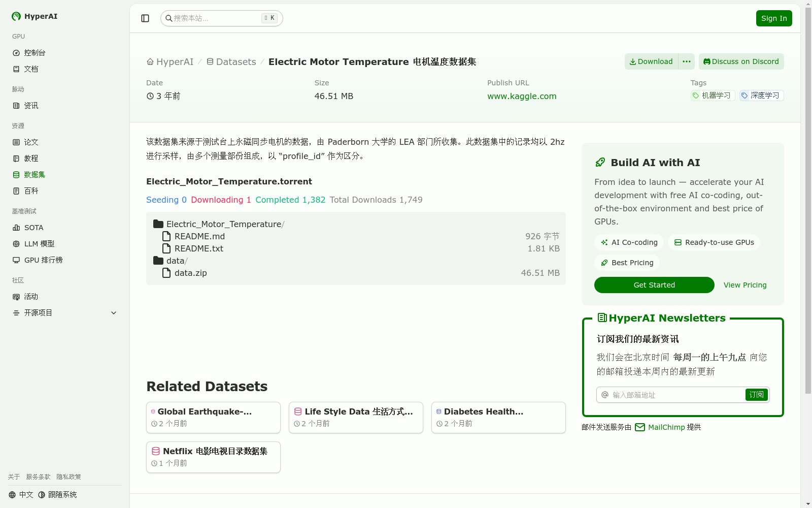Click the Seeding 0 stat text
812x508 pixels.
coord(166,200)
